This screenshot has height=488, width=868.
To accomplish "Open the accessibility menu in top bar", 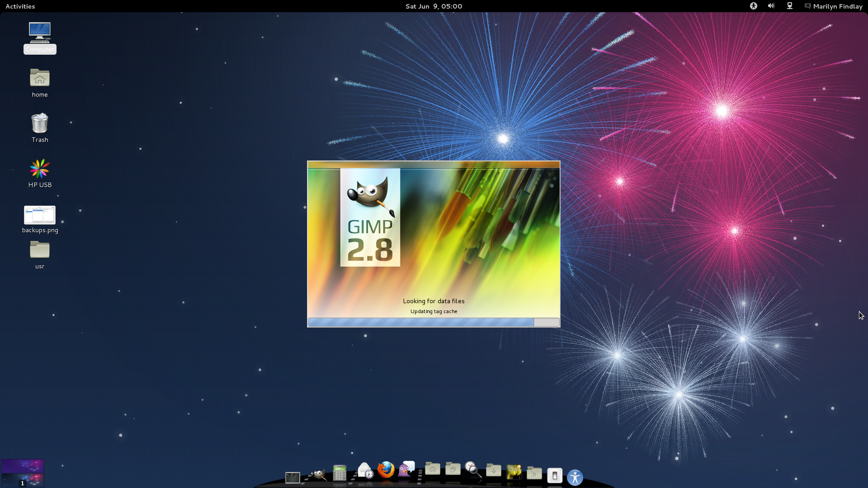I will point(753,6).
